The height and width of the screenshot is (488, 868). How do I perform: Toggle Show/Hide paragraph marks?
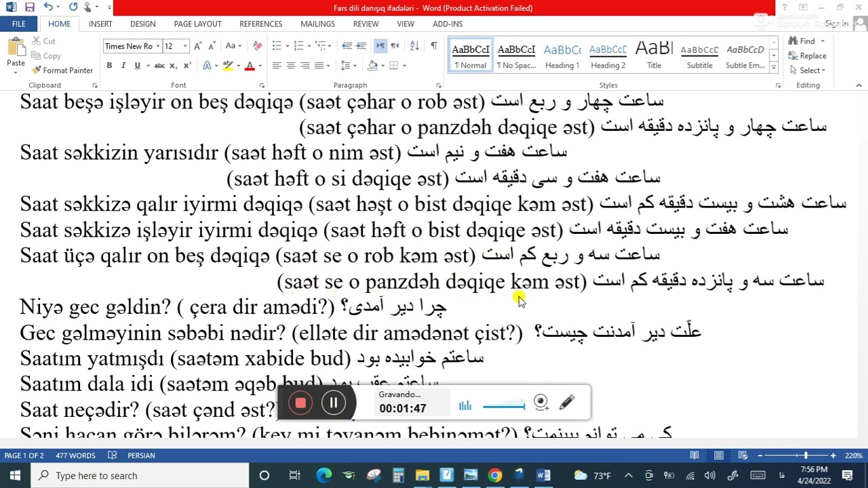tap(434, 46)
